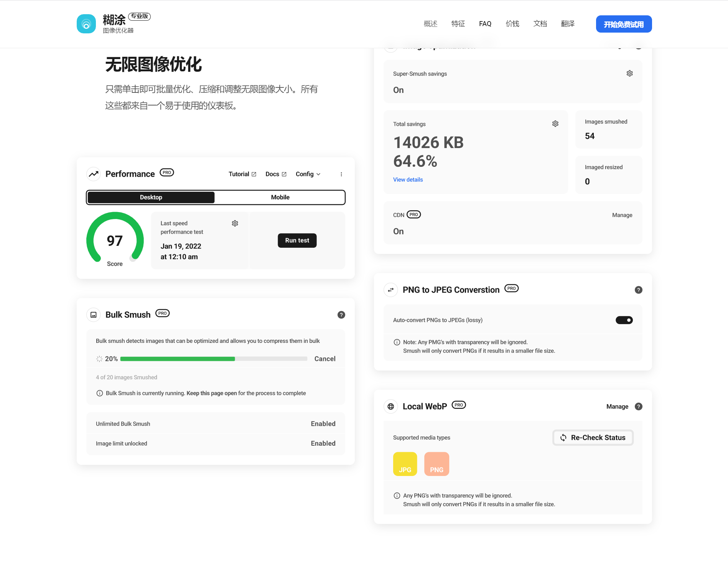
Task: Switch to Mobile performance tab
Action: tap(280, 197)
